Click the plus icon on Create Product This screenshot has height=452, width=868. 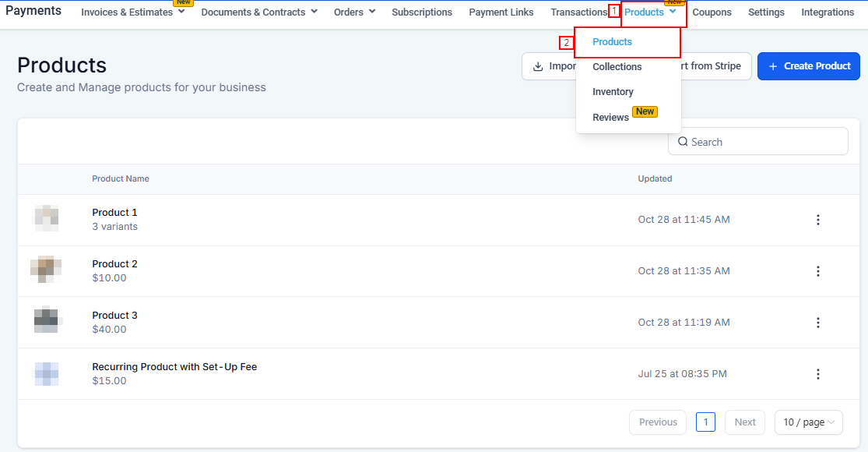pyautogui.click(x=773, y=66)
